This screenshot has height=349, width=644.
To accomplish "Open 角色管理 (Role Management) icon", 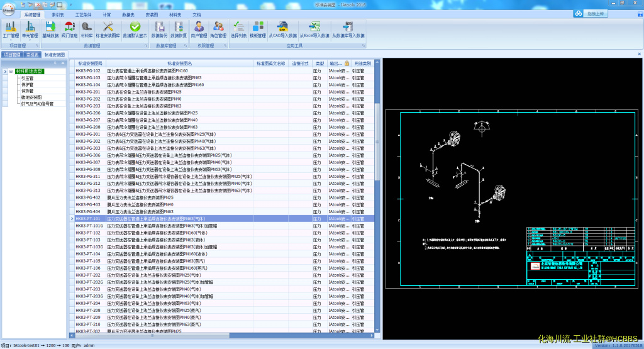I will [218, 27].
